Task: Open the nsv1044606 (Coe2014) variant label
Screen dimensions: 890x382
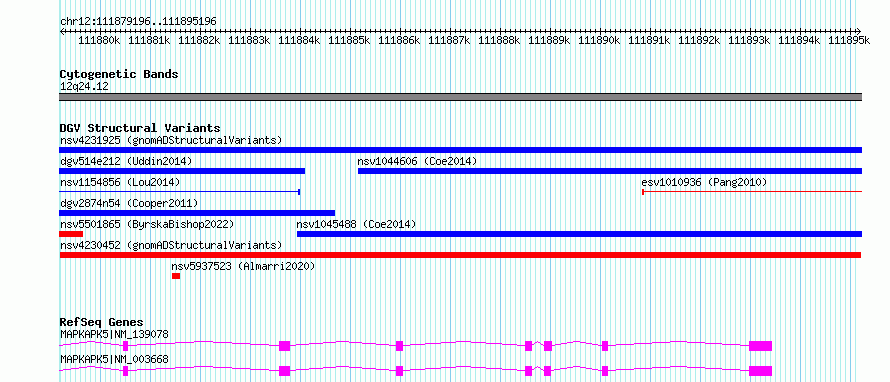Action: click(417, 161)
